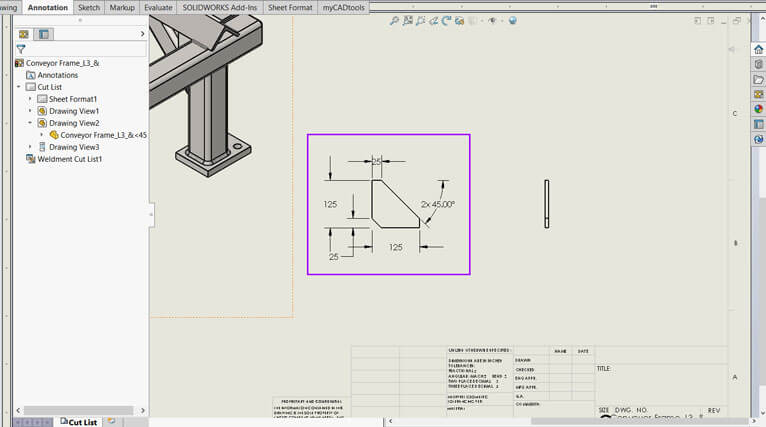Click the Rotate View curved arrow icon
766x427 pixels.
click(446, 21)
